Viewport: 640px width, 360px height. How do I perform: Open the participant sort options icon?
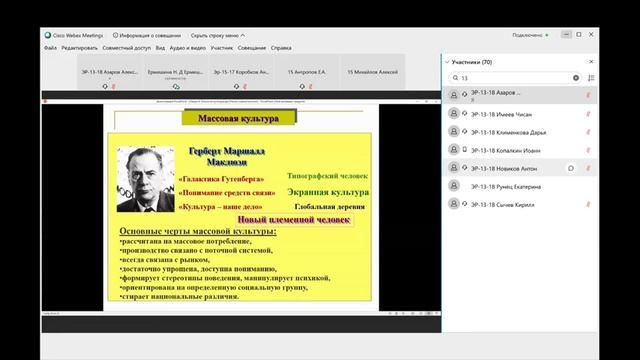coord(591,78)
